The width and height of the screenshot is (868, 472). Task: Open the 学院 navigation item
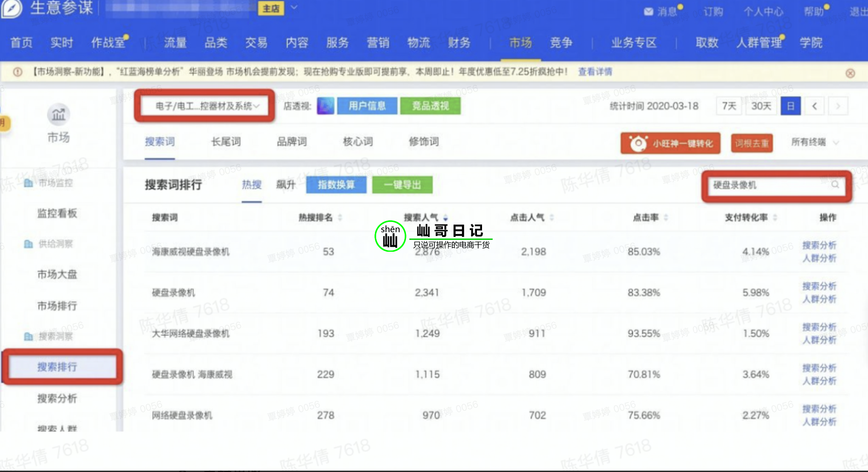(811, 43)
